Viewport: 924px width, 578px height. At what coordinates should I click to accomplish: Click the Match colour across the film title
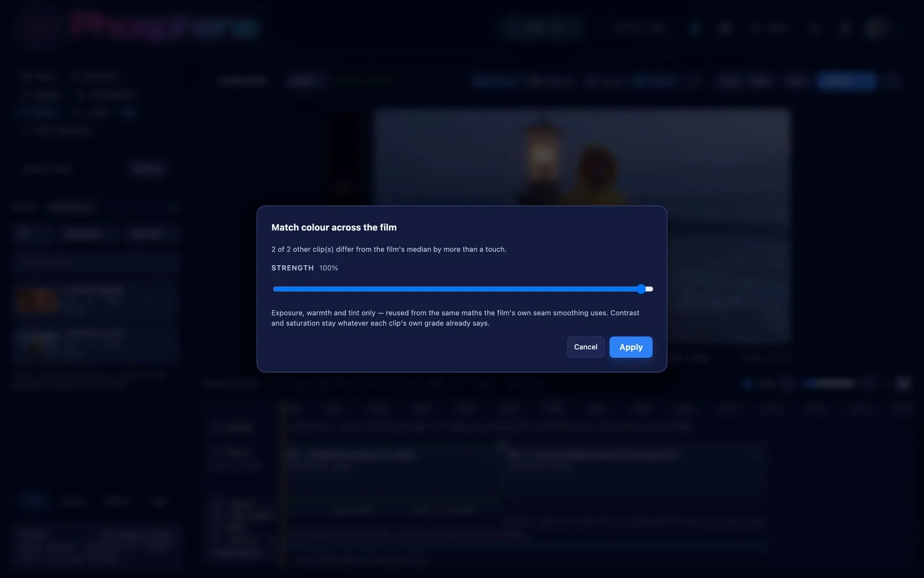point(334,228)
